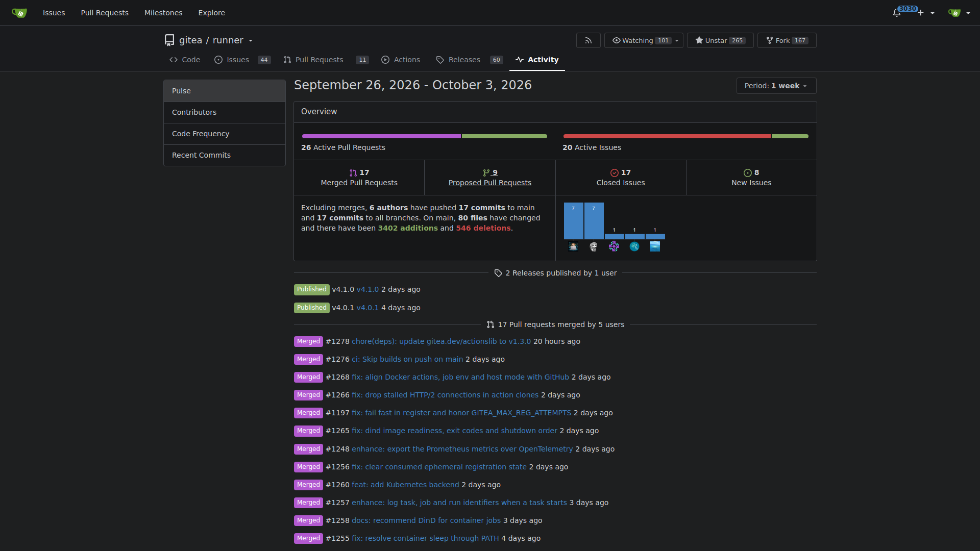Select Code Frequency in the sidebar
Viewport: 980px width, 551px height.
(x=225, y=134)
